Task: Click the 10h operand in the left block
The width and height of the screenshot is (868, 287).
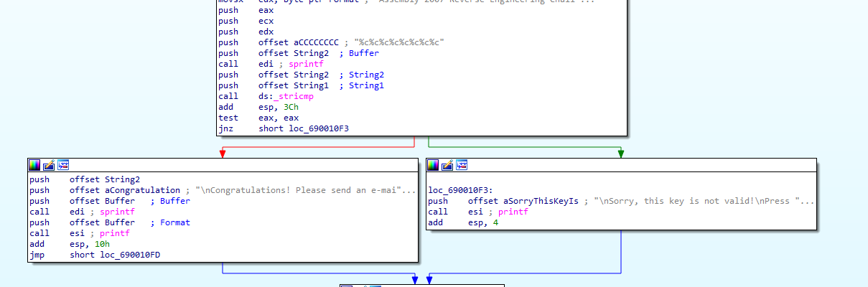Action: (x=102, y=244)
